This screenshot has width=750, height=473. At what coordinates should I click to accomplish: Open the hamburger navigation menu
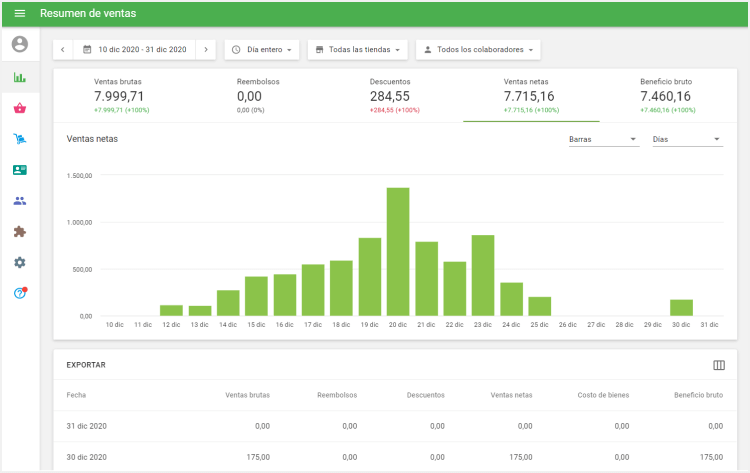tap(19, 14)
